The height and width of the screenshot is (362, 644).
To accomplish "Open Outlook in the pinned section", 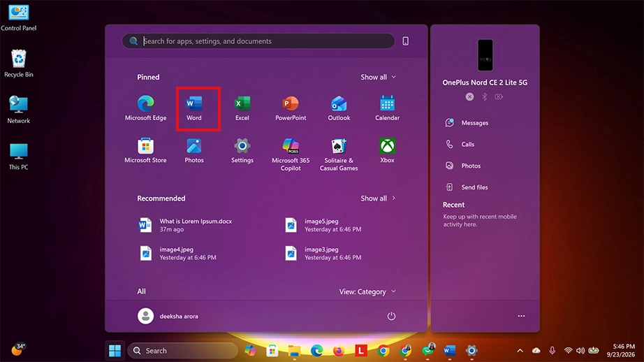I will (x=339, y=108).
